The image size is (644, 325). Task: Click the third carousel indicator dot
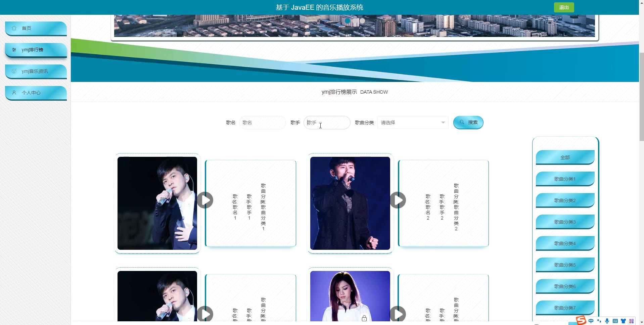(x=362, y=21)
